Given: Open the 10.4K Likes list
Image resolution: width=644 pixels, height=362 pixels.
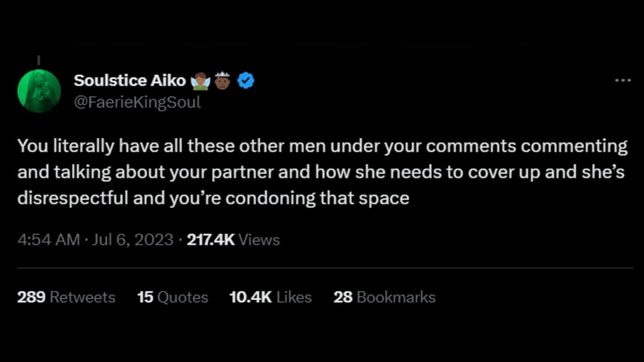Looking at the screenshot, I should pos(271,297).
